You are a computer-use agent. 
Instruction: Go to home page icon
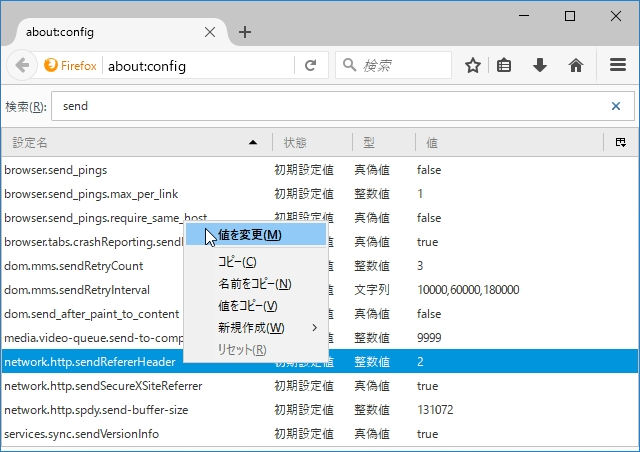pyautogui.click(x=576, y=65)
